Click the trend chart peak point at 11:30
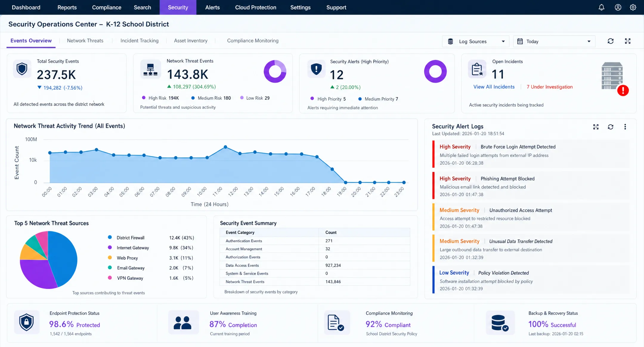644x347 pixels. [x=225, y=147]
